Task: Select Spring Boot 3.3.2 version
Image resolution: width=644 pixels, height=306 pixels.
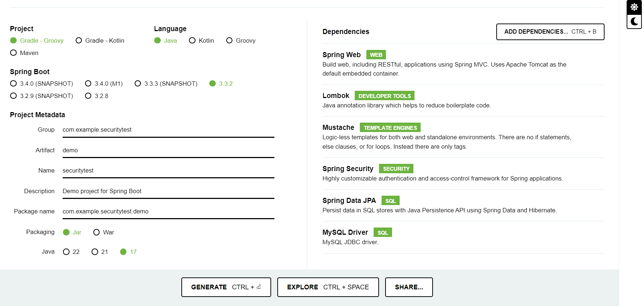Action: tap(221, 84)
